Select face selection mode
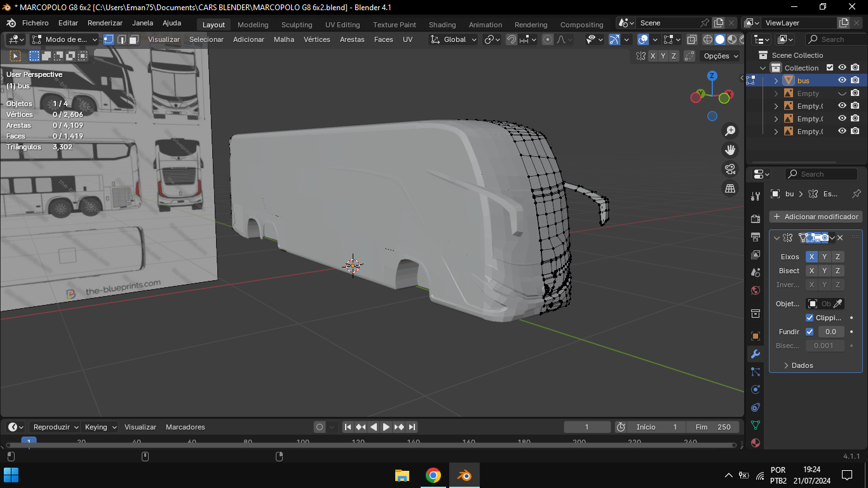Image resolution: width=868 pixels, height=488 pixels. point(134,39)
